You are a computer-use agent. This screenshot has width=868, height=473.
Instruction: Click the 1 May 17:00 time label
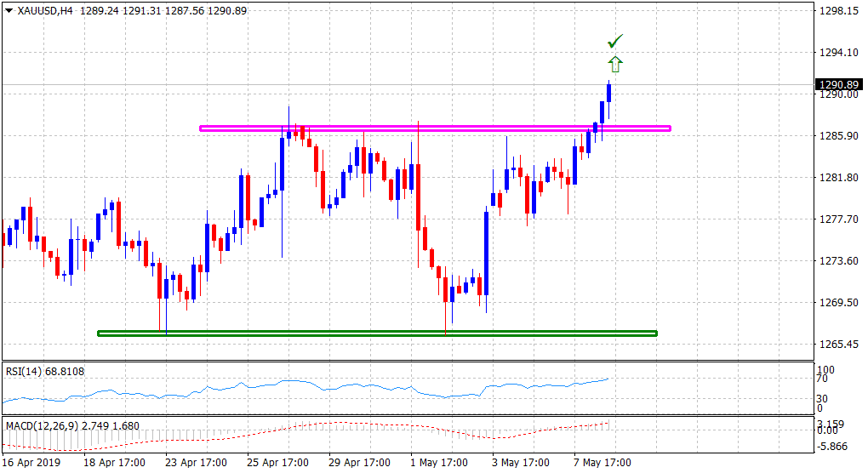coord(439,463)
